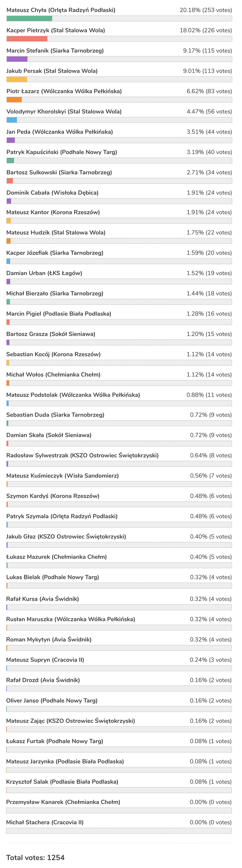This screenshot has width=242, height=868.
Task: Click the Dominik Cabała (Wisłoka Dębica) entry
Action: coord(53,193)
